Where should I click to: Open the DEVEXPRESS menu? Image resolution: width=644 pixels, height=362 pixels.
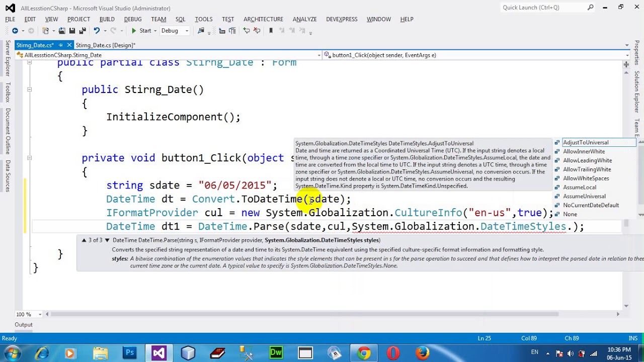tap(342, 19)
